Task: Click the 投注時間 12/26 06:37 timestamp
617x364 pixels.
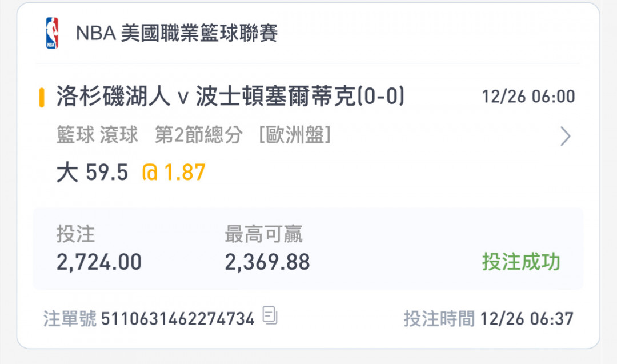Action: [x=488, y=318]
